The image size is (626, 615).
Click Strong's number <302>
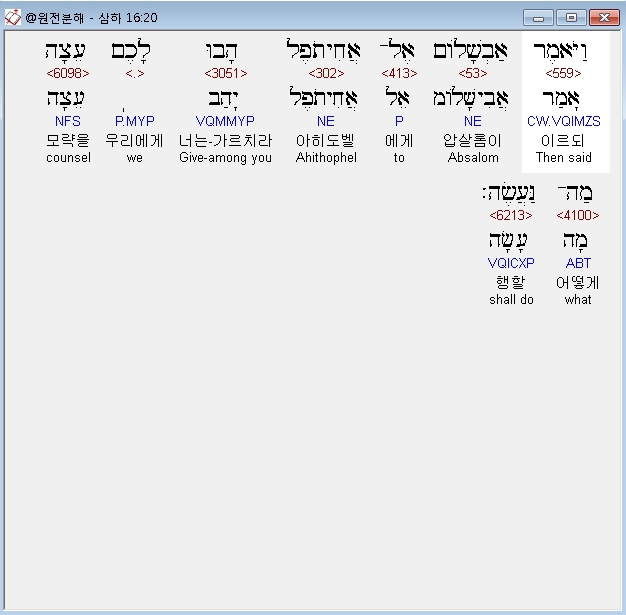pyautogui.click(x=326, y=73)
